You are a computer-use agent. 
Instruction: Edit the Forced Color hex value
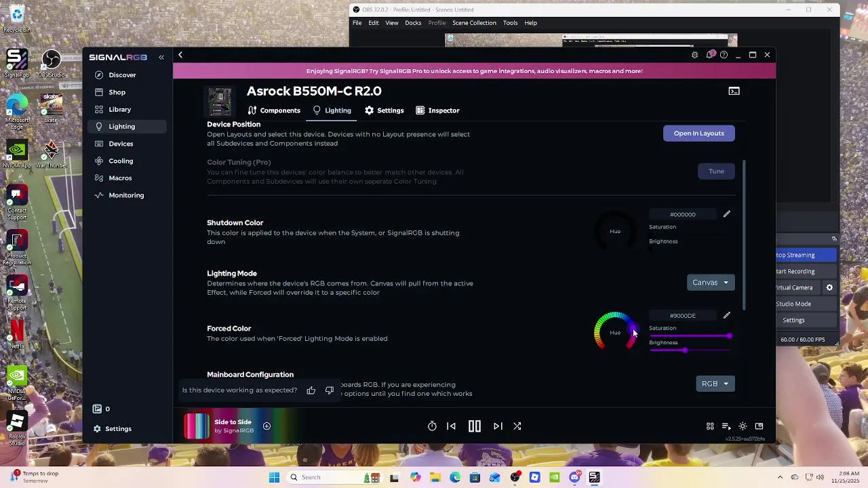point(726,315)
